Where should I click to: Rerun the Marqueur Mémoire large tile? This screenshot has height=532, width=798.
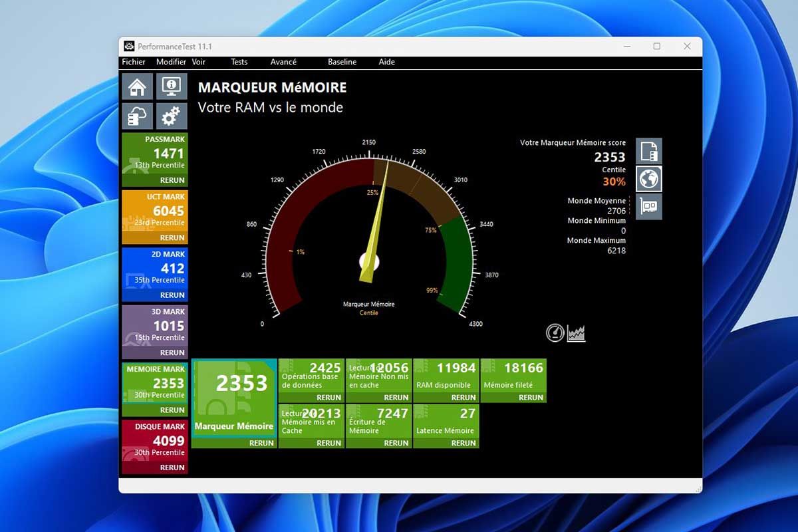click(261, 443)
